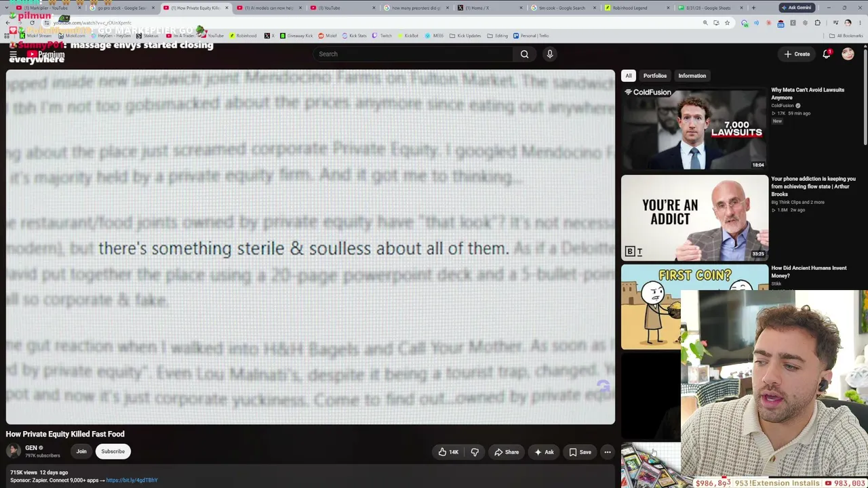Expand the All Bookmarks folder
The height and width of the screenshot is (488, 868).
pyautogui.click(x=846, y=36)
